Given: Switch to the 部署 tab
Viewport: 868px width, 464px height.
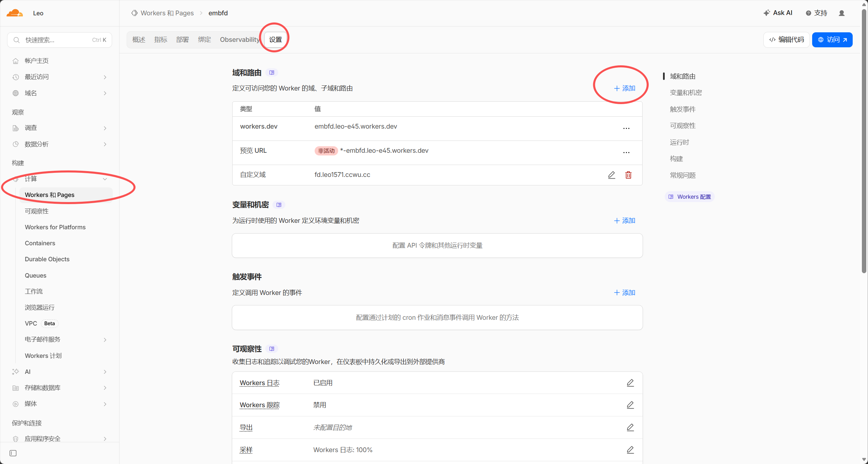Looking at the screenshot, I should [183, 39].
